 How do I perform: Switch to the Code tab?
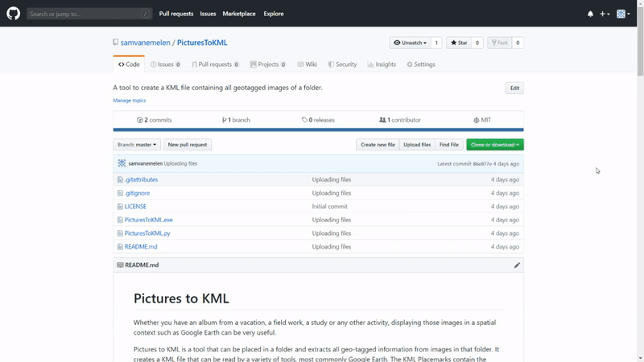129,64
